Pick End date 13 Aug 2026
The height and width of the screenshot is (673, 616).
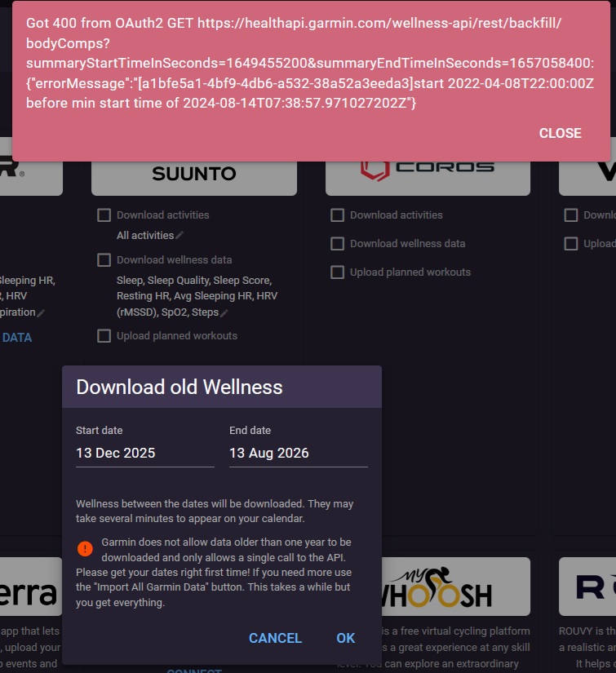tap(299, 454)
